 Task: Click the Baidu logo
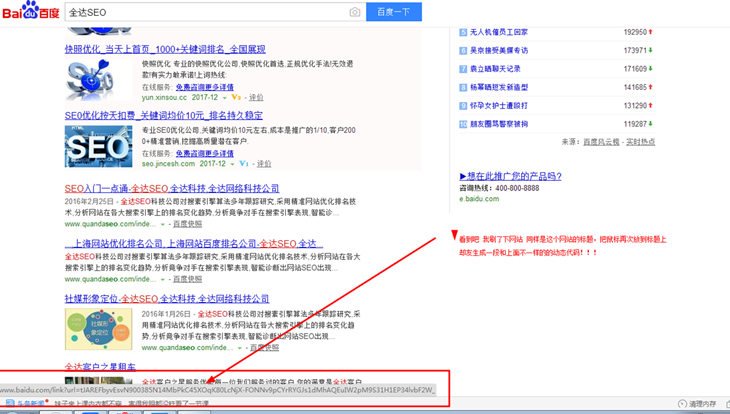(31, 10)
